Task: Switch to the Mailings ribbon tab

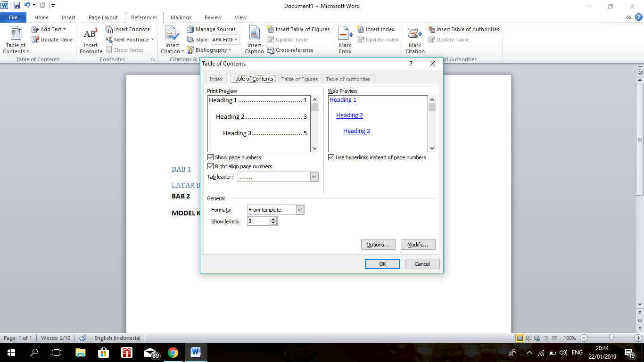Action: (x=181, y=17)
